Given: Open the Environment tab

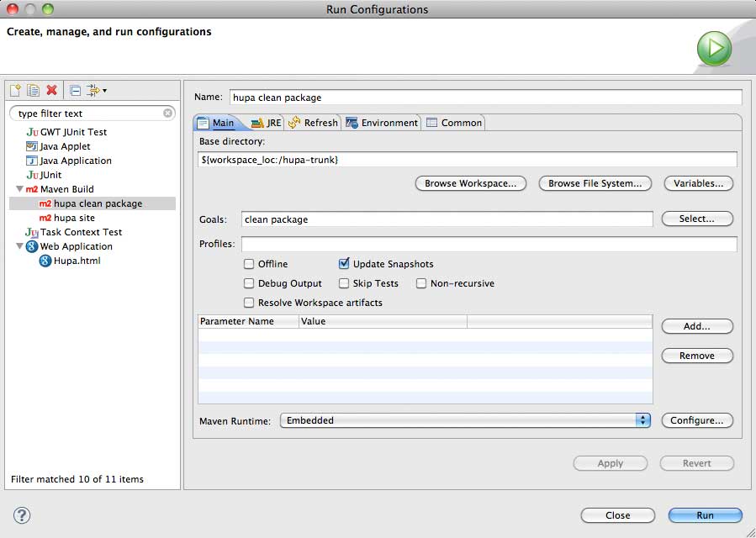Looking at the screenshot, I should [x=381, y=123].
